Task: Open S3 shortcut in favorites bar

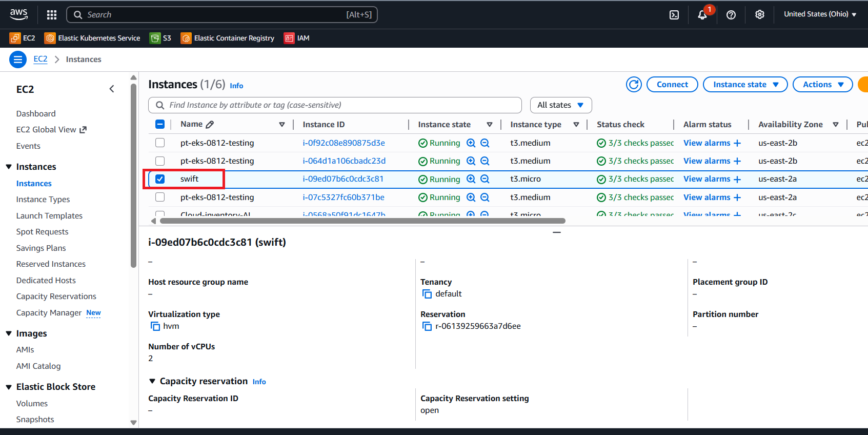Action: pos(160,38)
